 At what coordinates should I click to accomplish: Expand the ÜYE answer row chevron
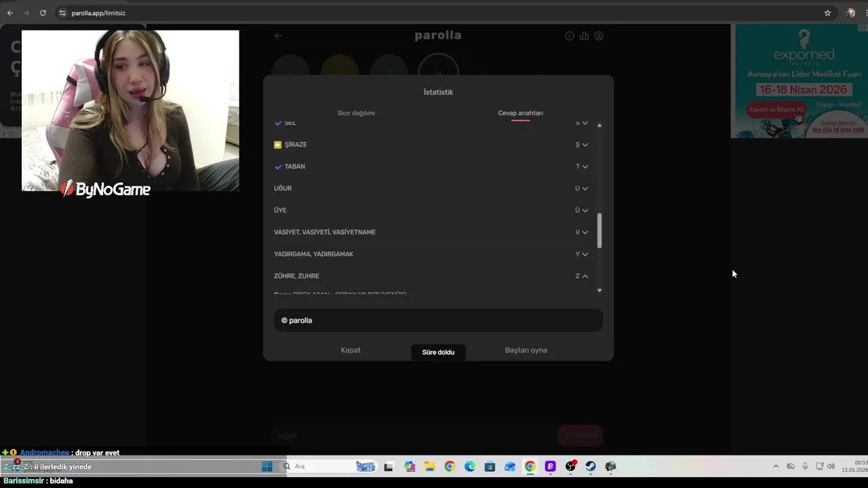point(585,210)
